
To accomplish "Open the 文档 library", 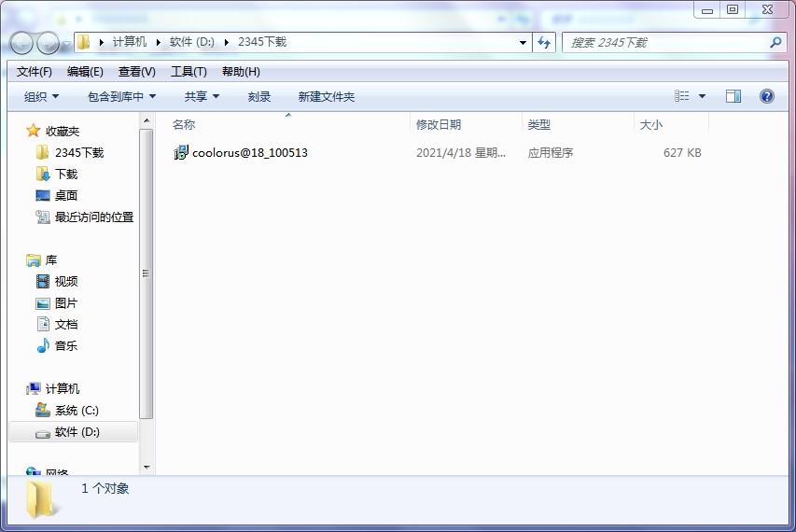I will [66, 325].
